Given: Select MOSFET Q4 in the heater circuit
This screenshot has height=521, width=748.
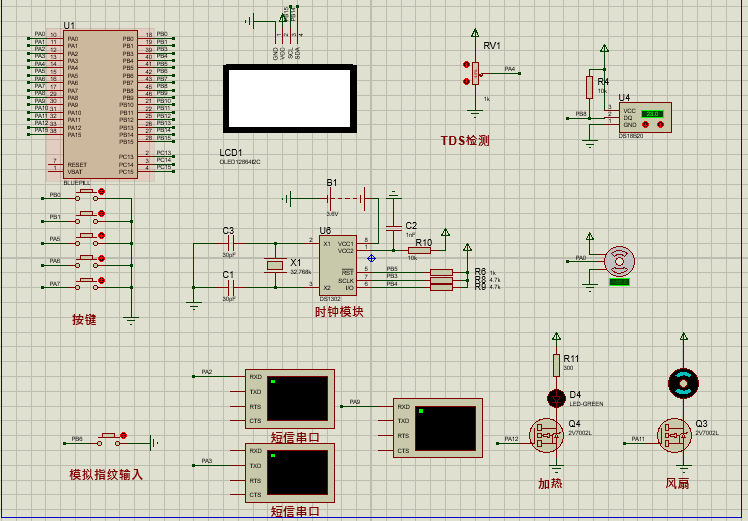Looking at the screenshot, I should click(547, 435).
